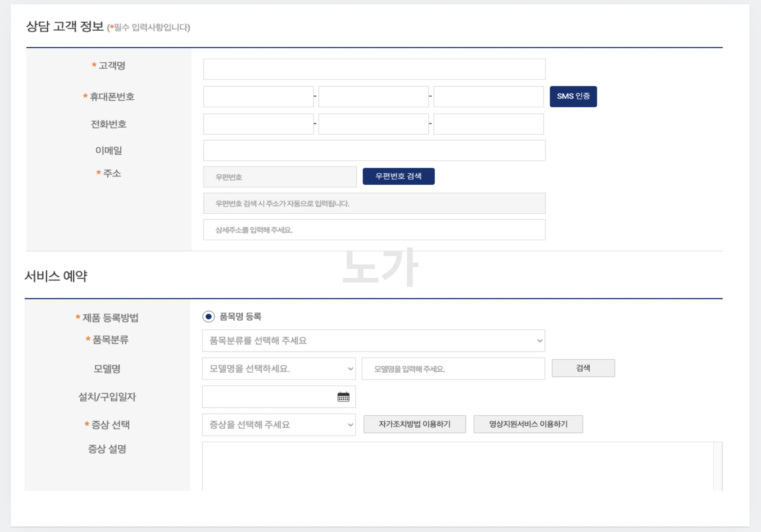Viewport: 761px width, 532px height.
Task: Click the SMS 인증 button
Action: click(573, 96)
